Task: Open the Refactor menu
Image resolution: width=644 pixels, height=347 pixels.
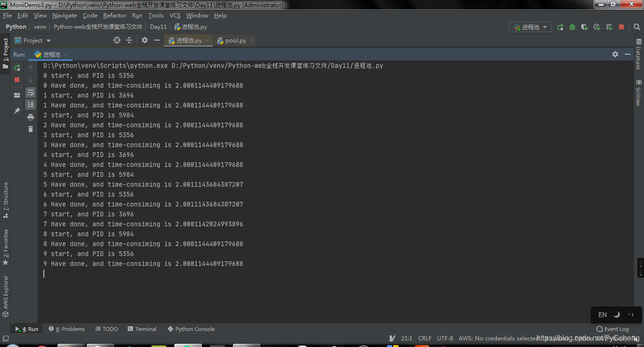Action: point(115,16)
